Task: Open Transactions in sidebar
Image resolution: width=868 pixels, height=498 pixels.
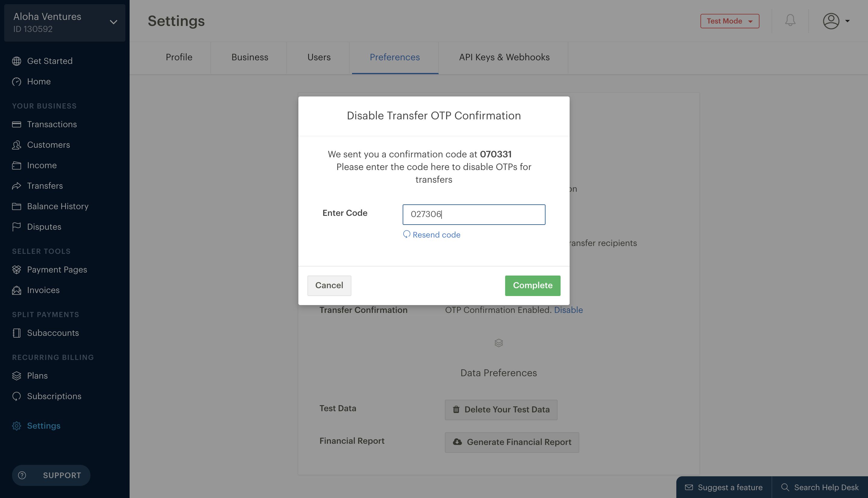Action: tap(52, 124)
